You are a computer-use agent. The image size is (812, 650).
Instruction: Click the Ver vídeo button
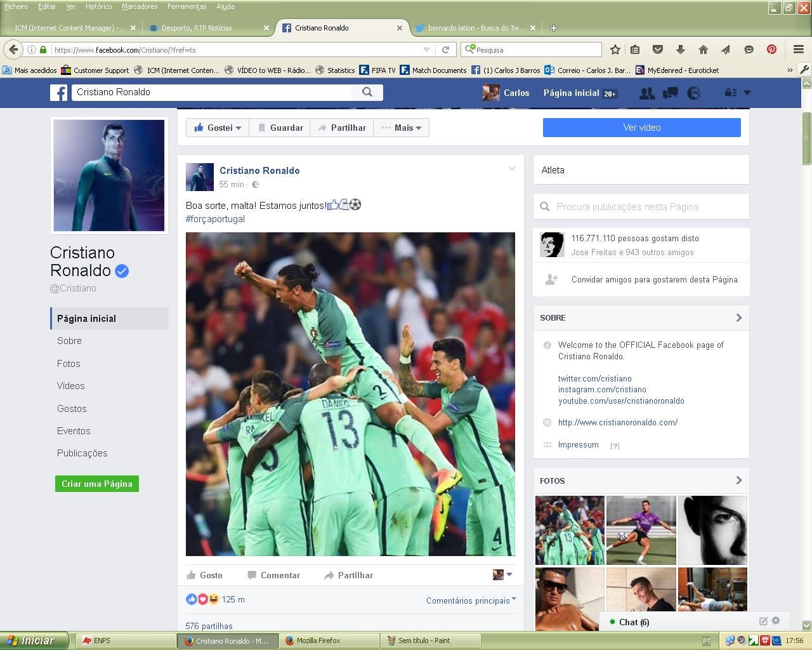[x=641, y=128]
